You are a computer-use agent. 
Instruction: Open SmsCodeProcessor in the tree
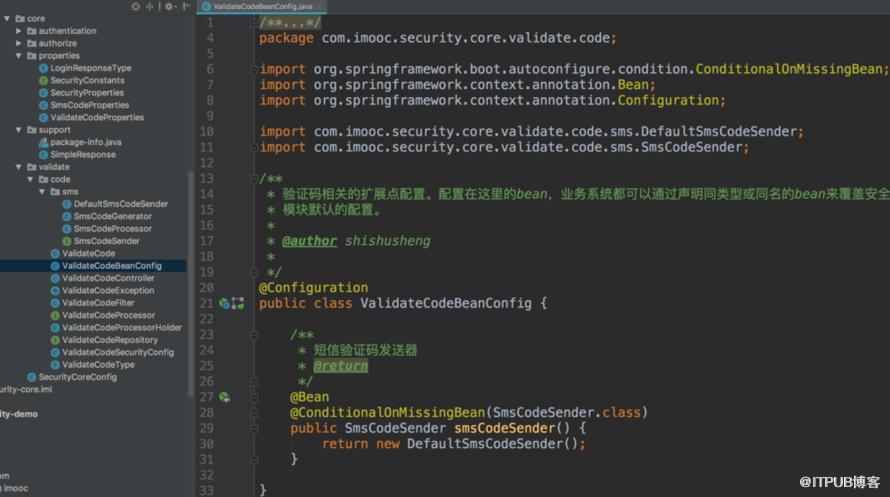pyautogui.click(x=112, y=229)
